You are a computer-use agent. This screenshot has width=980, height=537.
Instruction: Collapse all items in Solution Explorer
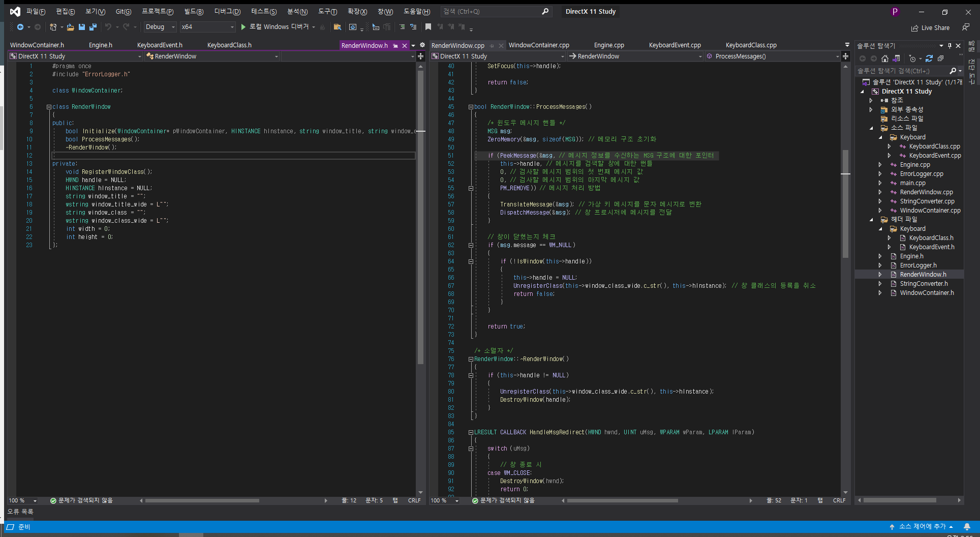(940, 58)
